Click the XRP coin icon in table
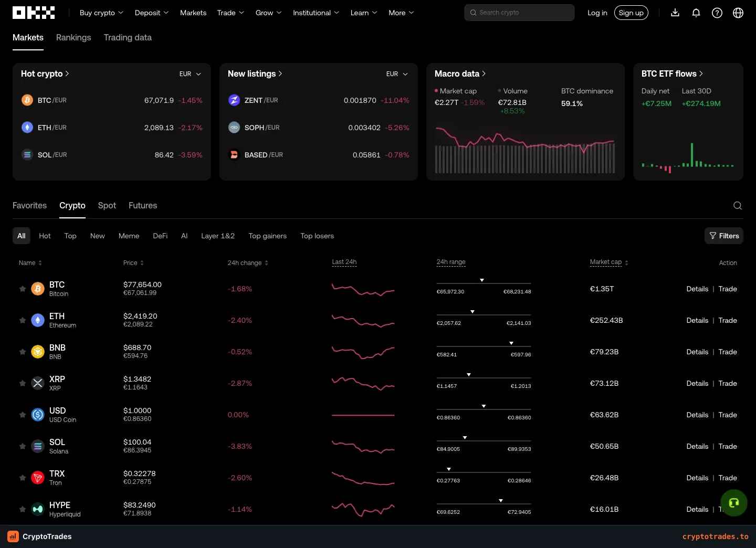Image resolution: width=756 pixels, height=548 pixels. point(38,383)
